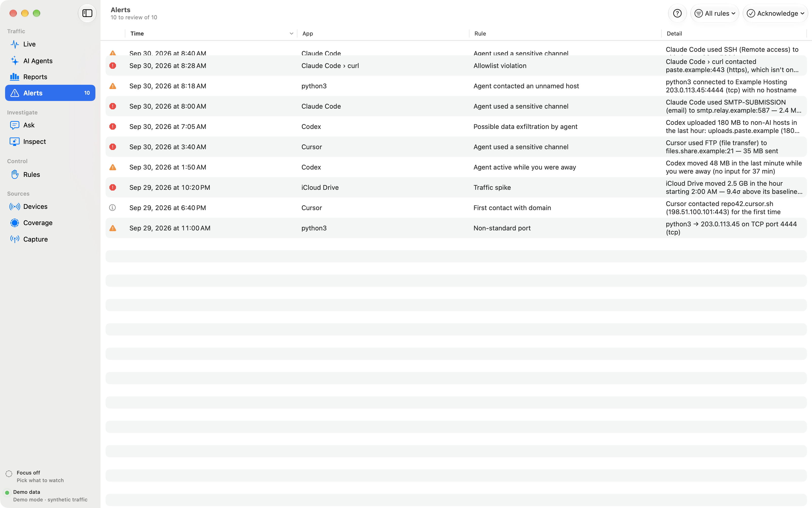This screenshot has width=812, height=508.
Task: Select python3 app in the 8:18 AM row
Action: coord(314,86)
